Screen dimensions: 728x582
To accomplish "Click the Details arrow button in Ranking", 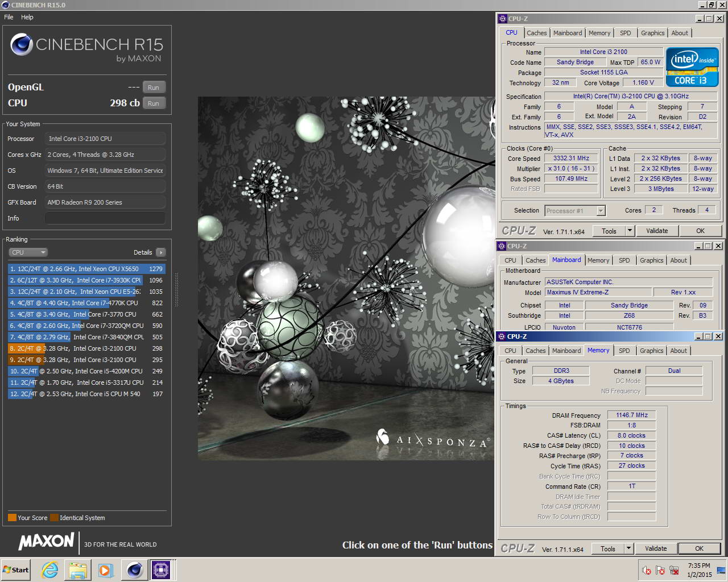I will pos(160,252).
